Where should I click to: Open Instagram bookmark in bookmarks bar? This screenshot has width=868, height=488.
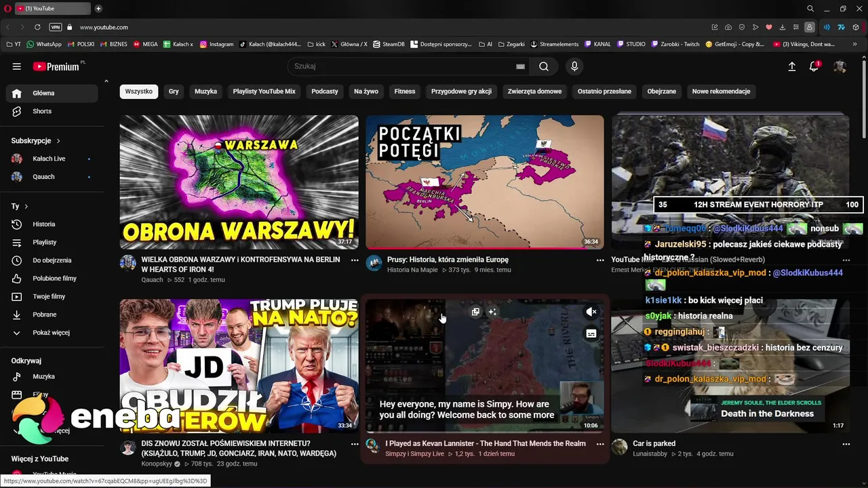(216, 44)
